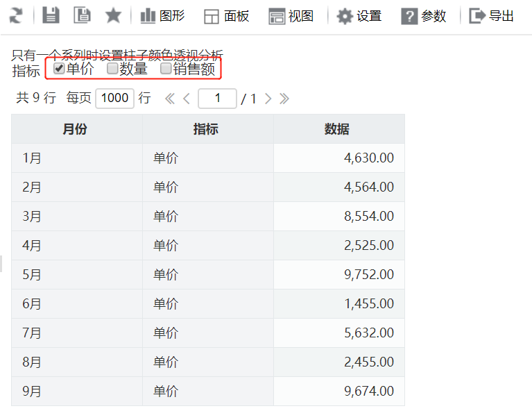Viewport: 532px width, 420px height.
Task: Click the save icon
Action: (51, 15)
